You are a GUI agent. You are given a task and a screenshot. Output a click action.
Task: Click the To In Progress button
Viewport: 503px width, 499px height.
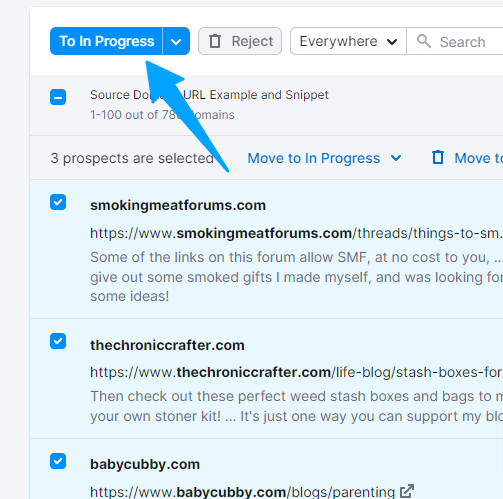[x=106, y=41]
